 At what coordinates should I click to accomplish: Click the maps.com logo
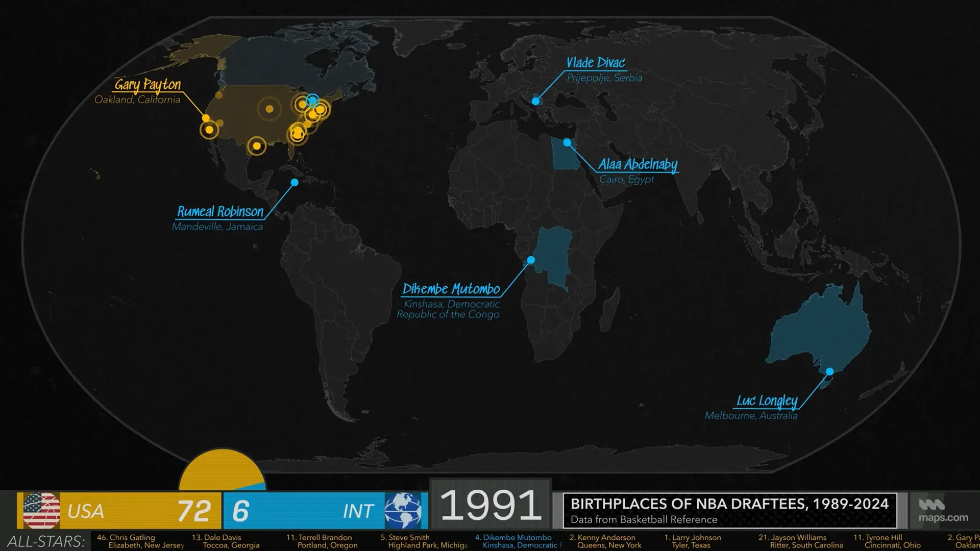tap(943, 511)
